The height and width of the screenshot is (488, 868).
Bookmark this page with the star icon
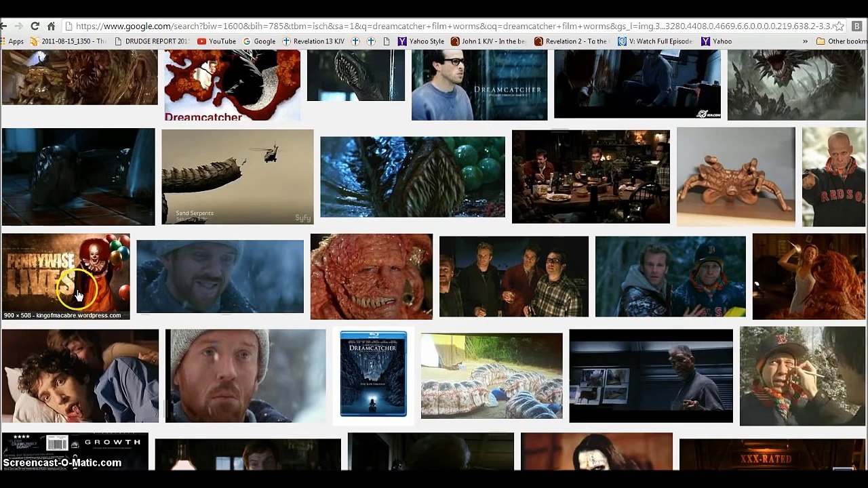839,26
